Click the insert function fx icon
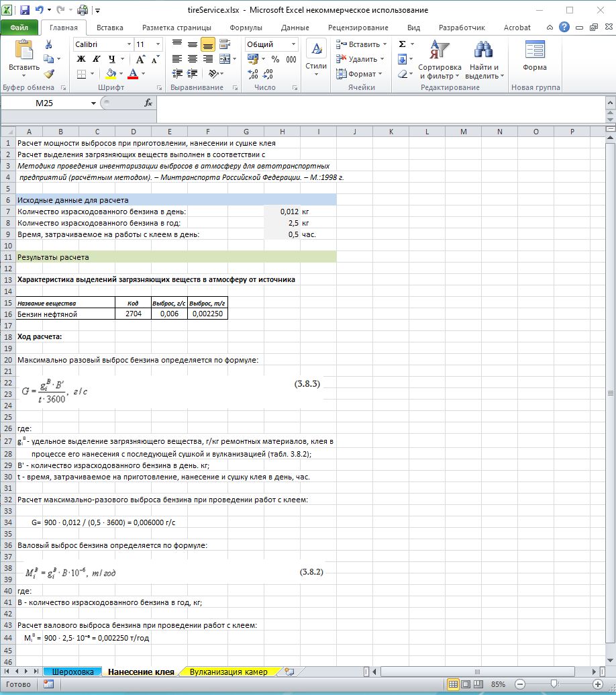The width and height of the screenshot is (616, 695). [x=148, y=103]
